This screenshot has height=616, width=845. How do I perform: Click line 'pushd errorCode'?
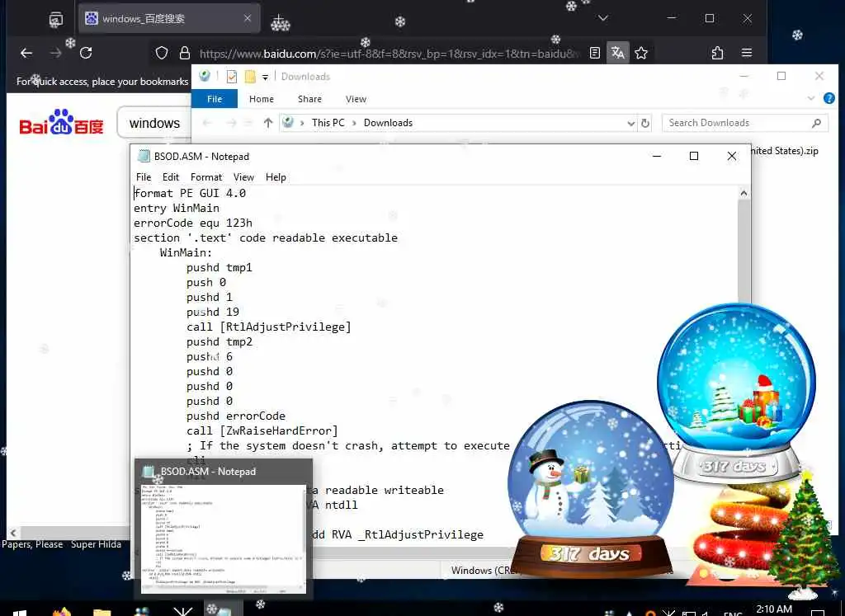236,416
